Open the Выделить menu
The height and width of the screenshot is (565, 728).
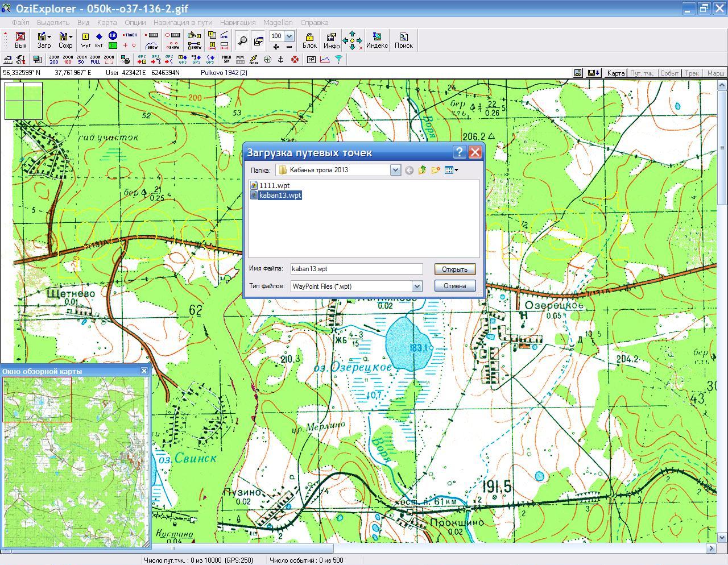(53, 23)
